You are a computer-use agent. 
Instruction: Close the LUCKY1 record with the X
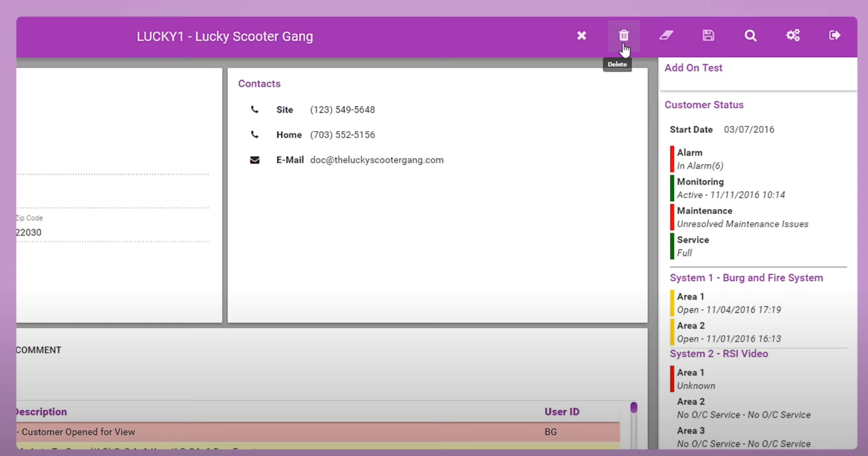click(x=581, y=35)
